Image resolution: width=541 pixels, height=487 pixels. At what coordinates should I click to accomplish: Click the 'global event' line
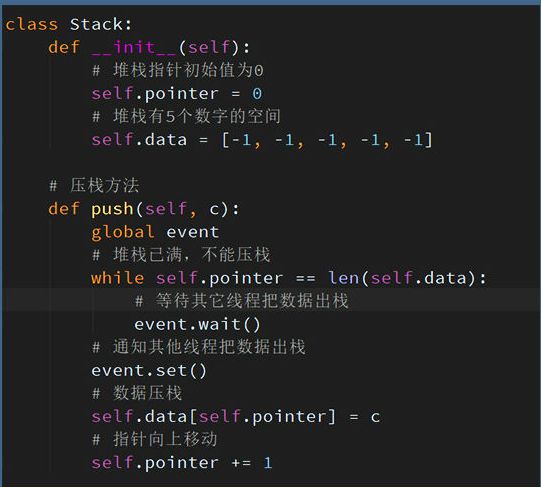coord(155,232)
